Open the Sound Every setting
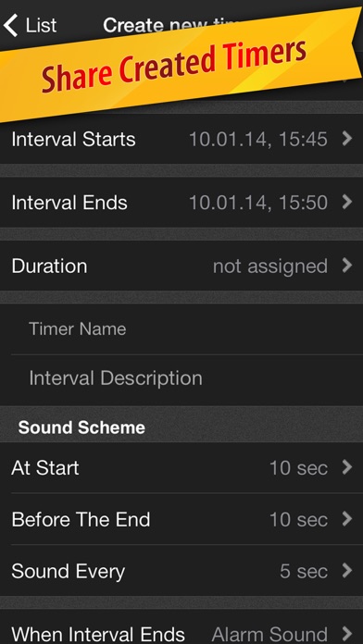Image resolution: width=363 pixels, height=644 pixels. [181, 571]
